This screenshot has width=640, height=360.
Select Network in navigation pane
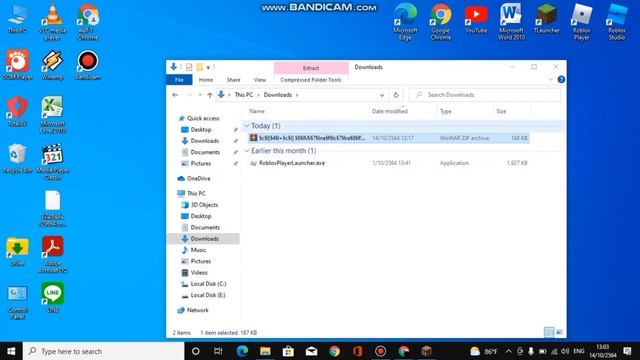[x=198, y=310]
